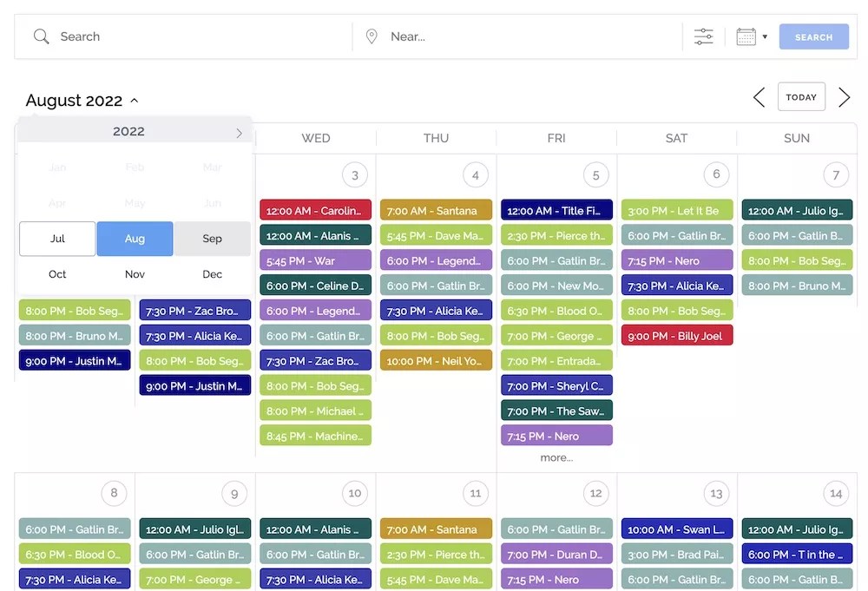Open the dropdown arrow next to calendar icon
Viewport: 868px width, 591px height.
click(x=764, y=39)
